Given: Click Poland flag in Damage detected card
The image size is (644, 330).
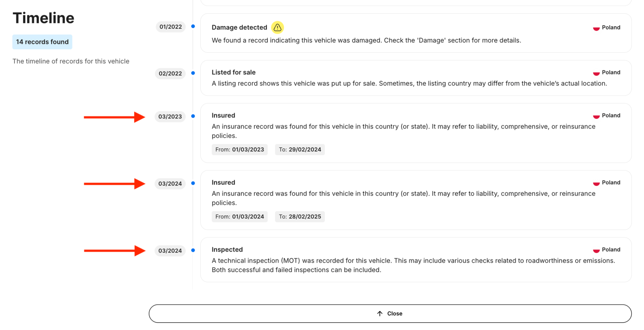Looking at the screenshot, I should [x=596, y=28].
